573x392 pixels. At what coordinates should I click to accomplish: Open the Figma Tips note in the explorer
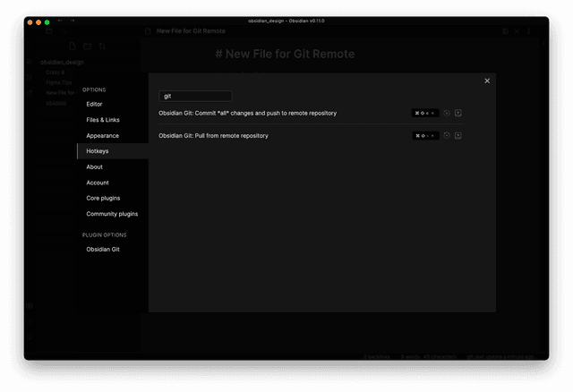click(59, 82)
